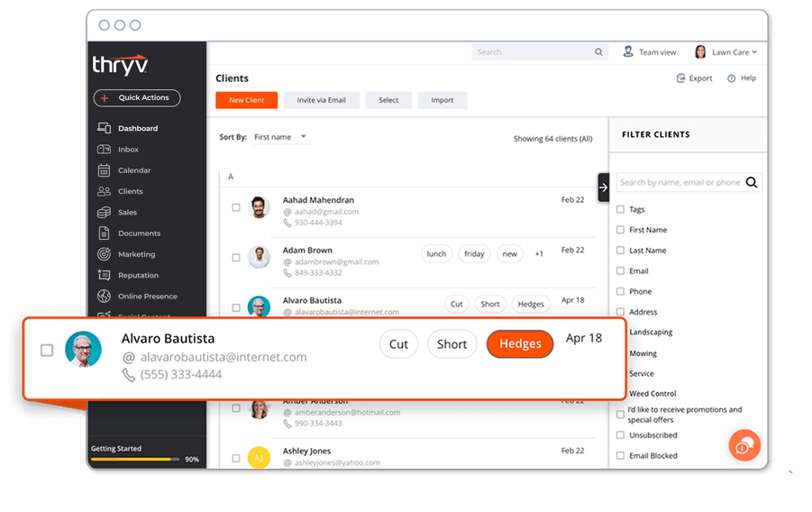Open Inbox icon in sidebar
812x512 pixels.
click(x=104, y=150)
